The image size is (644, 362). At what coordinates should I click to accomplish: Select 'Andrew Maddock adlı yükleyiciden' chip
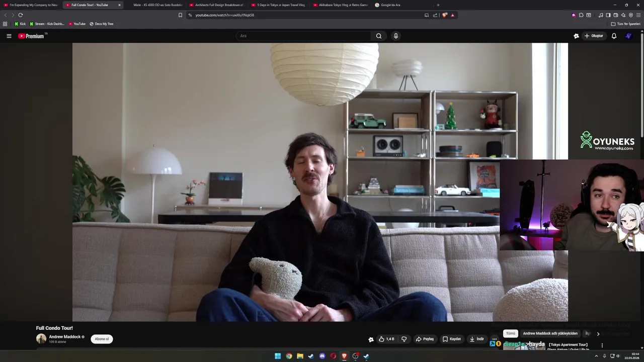coord(550,333)
